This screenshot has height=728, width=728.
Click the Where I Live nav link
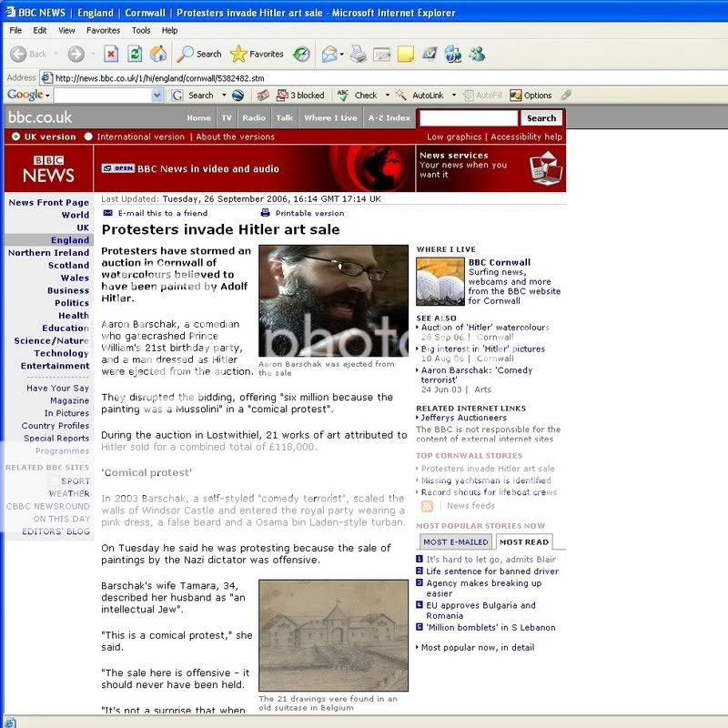tap(330, 118)
